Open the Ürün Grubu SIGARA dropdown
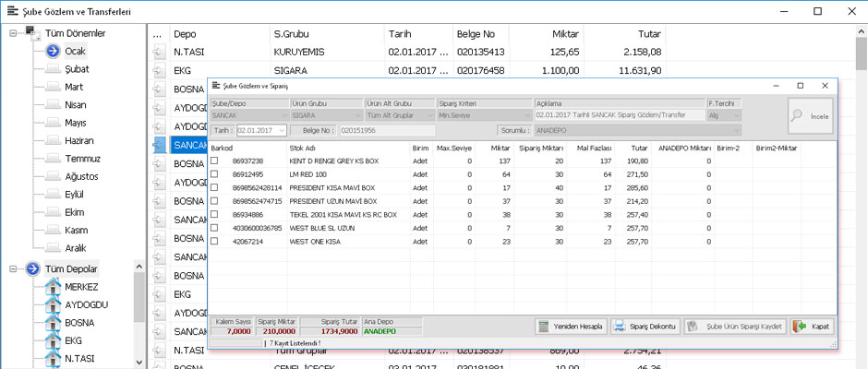 point(359,115)
